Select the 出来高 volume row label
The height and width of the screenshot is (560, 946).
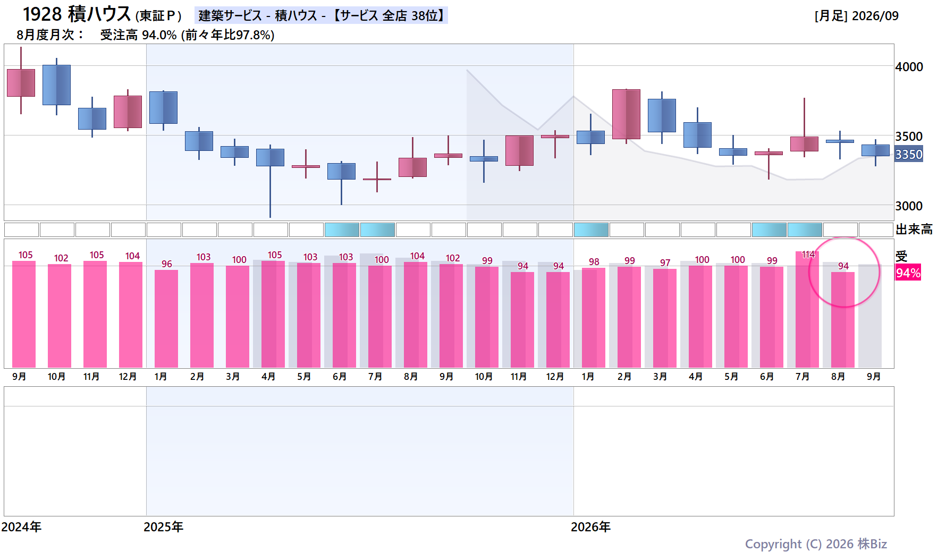[914, 230]
